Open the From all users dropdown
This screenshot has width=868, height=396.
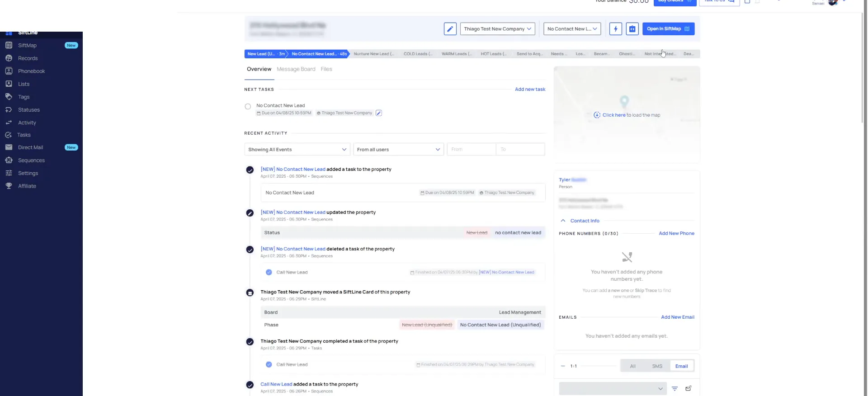pos(398,150)
